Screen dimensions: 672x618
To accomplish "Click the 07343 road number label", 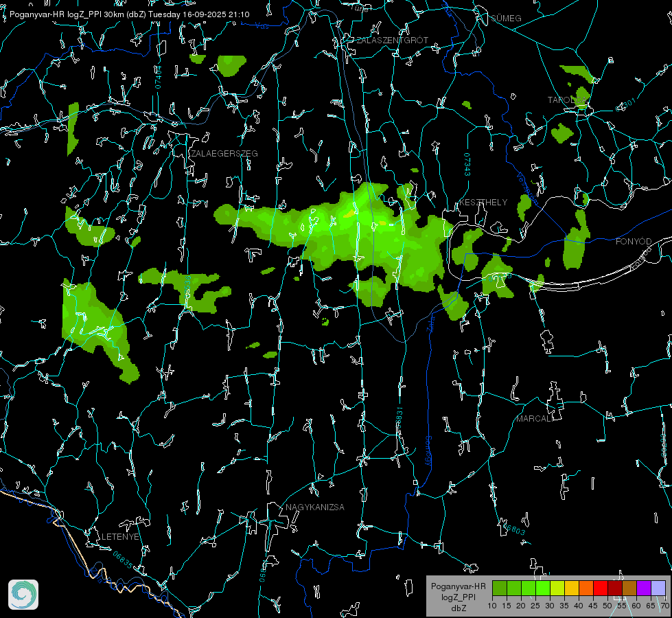I will point(467,164).
